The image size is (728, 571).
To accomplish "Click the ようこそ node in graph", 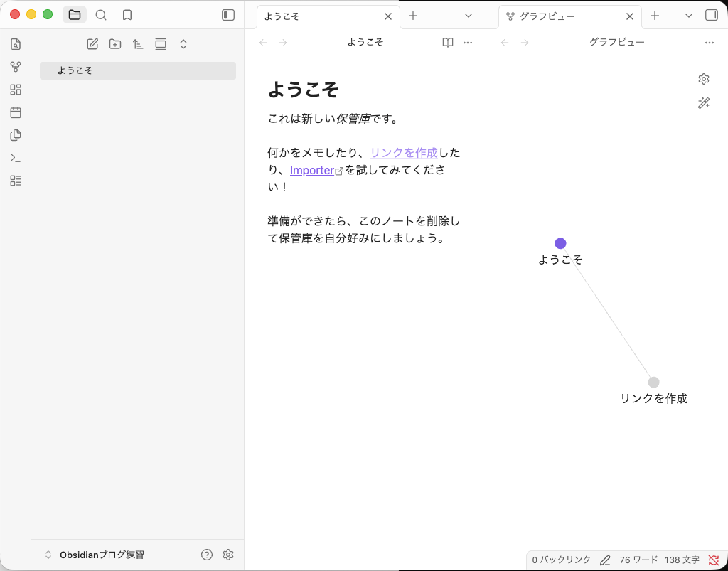I will (560, 243).
